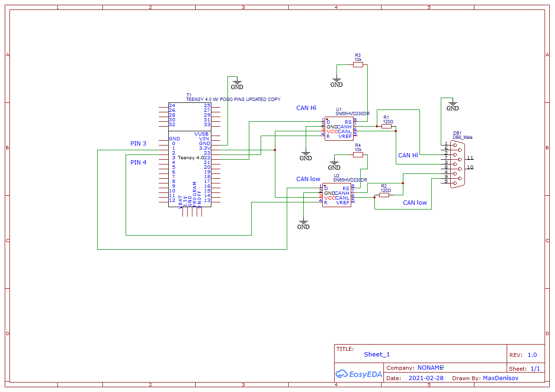Select termination resistor R1 120Ω
This screenshot has height=392, width=555.
click(x=387, y=126)
